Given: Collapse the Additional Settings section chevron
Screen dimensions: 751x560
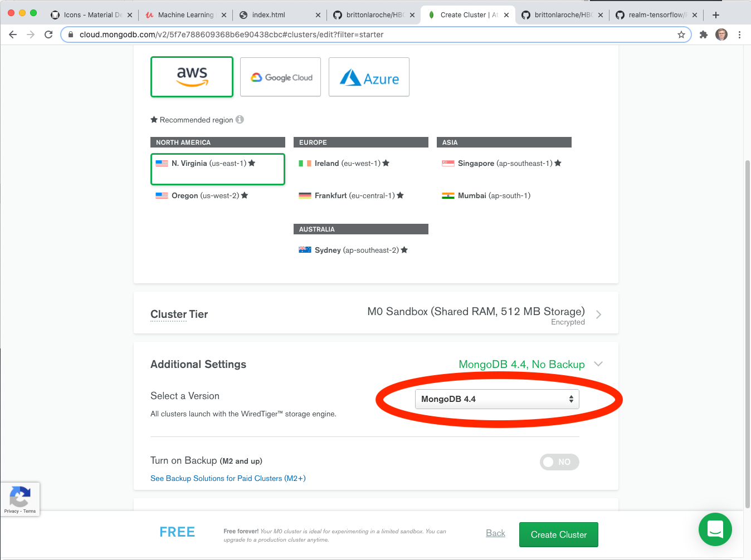Looking at the screenshot, I should click(x=598, y=364).
